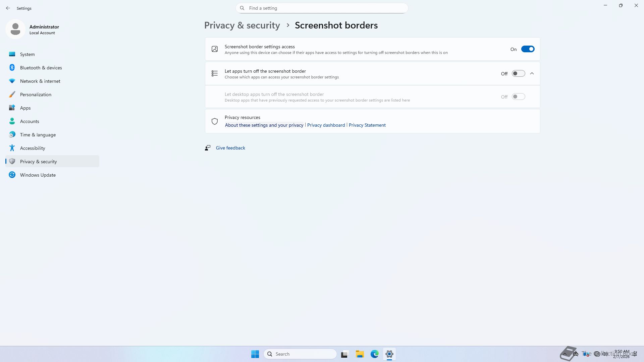Open the System category icon
644x362 pixels.
pos(12,54)
